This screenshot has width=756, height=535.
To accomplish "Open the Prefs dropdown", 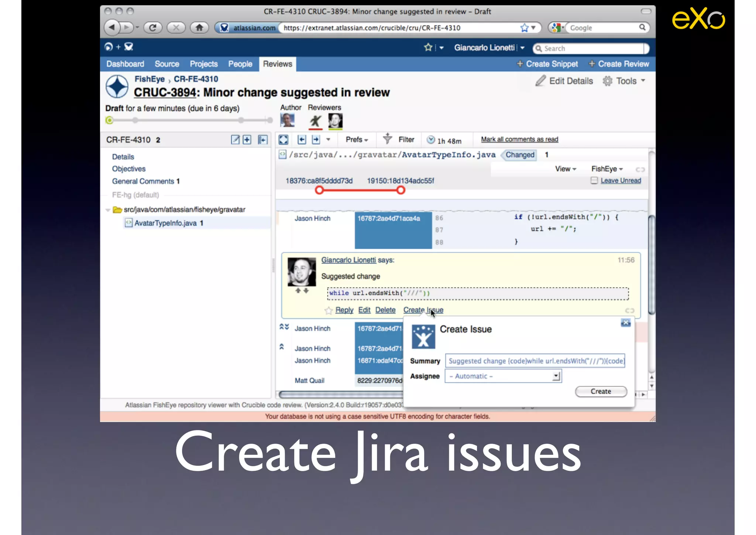I will 357,140.
